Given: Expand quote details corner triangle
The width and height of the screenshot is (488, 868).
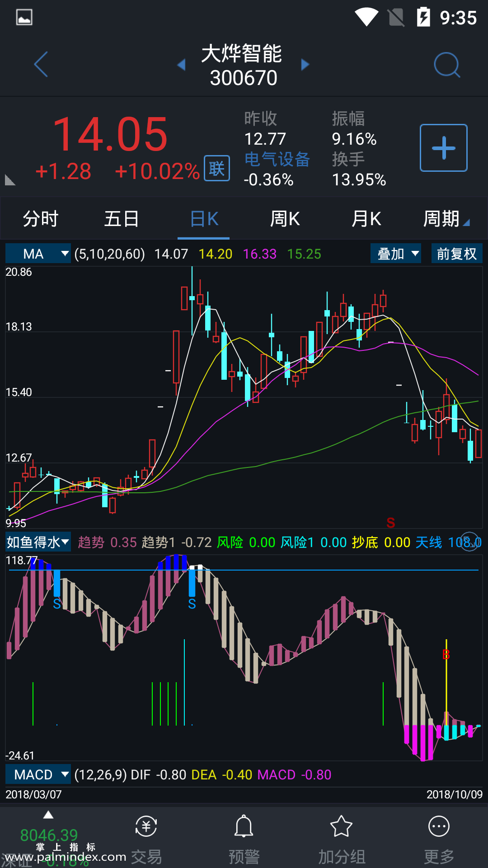Looking at the screenshot, I should (x=10, y=180).
